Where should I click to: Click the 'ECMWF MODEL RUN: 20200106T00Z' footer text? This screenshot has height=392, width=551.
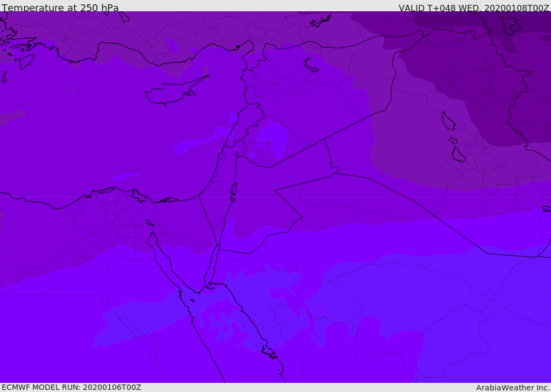pos(72,387)
